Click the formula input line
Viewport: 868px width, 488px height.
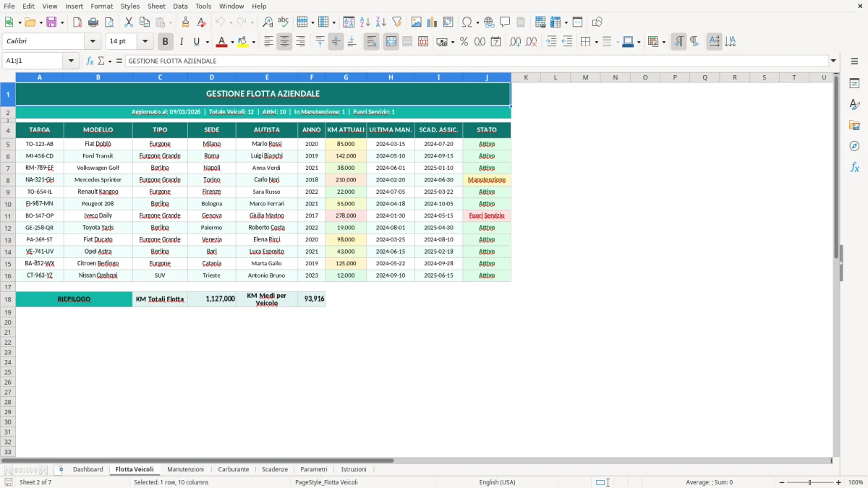coord(476,61)
